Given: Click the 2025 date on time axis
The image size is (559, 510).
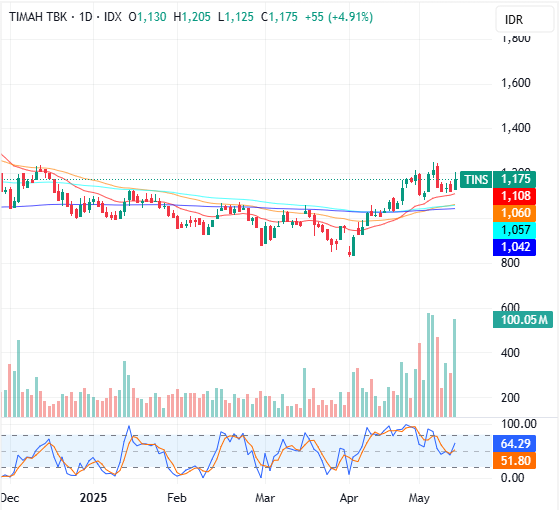Looking at the screenshot, I should pyautogui.click(x=93, y=498).
